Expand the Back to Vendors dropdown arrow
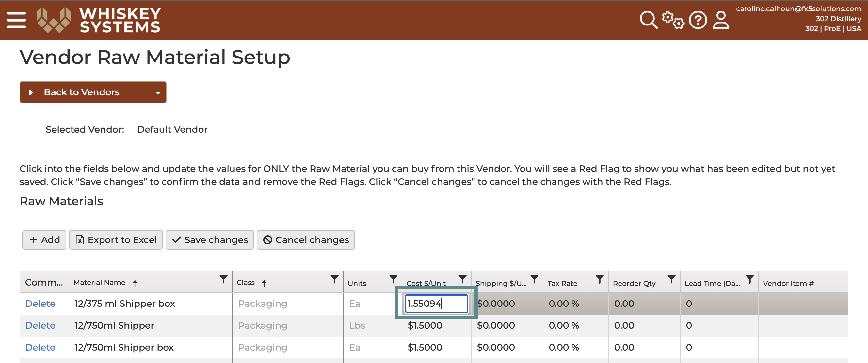868x363 pixels. (x=158, y=92)
